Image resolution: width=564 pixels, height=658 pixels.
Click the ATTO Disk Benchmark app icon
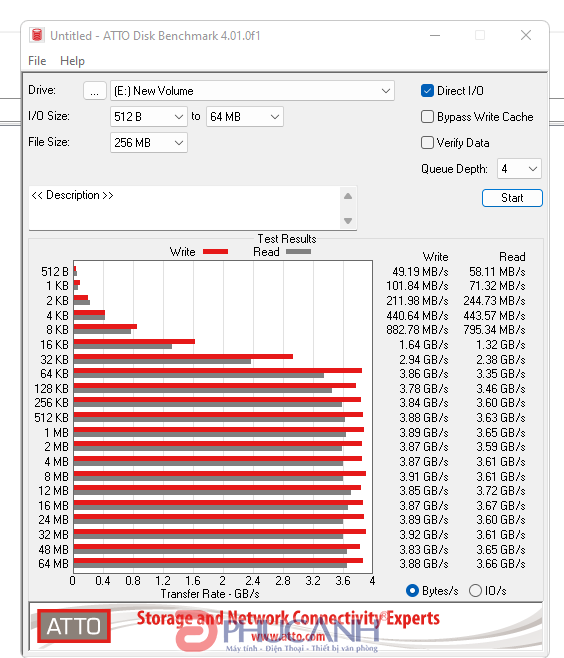(x=37, y=35)
